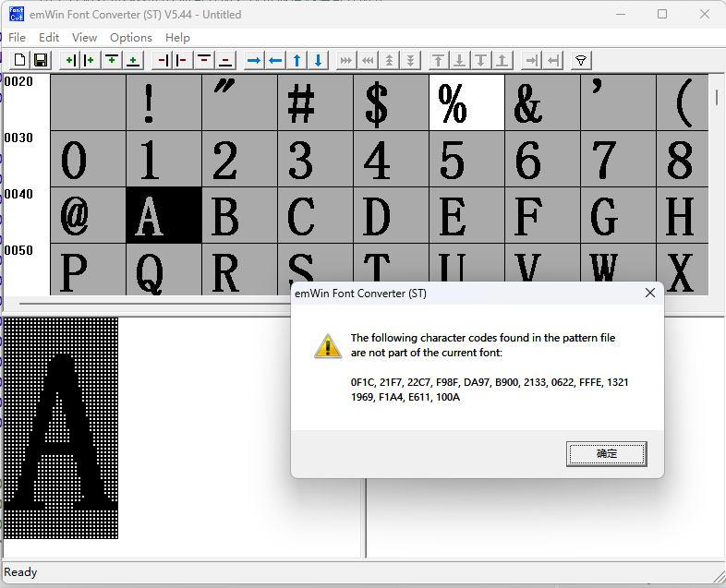The height and width of the screenshot is (588, 726).
Task: Click the gray triple up arrows icon
Action: (x=389, y=60)
